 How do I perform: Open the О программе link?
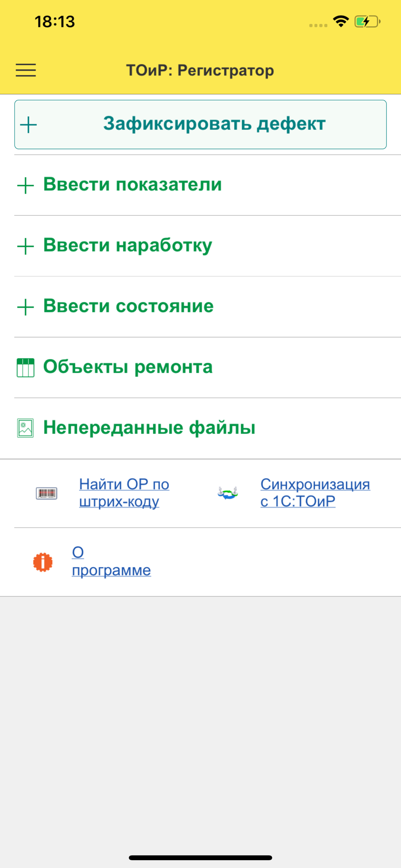[x=112, y=561]
